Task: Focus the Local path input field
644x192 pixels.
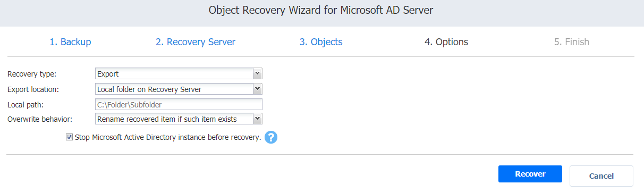Action: coord(179,104)
